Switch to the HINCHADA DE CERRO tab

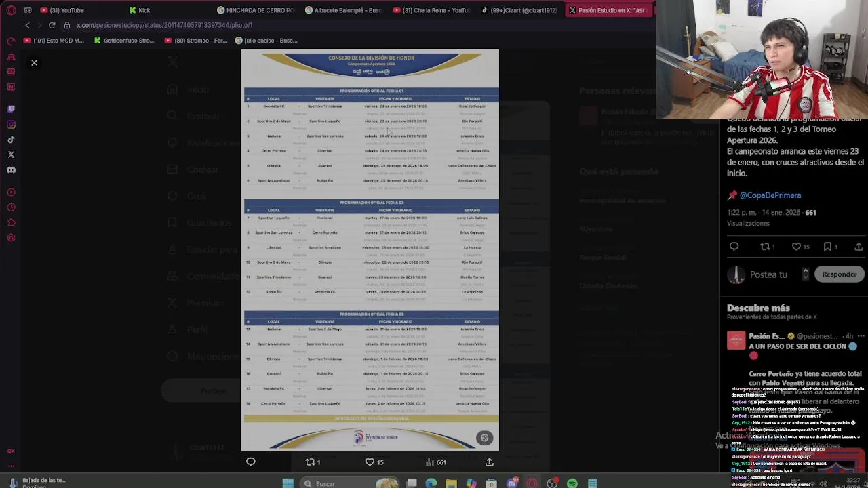[256, 10]
